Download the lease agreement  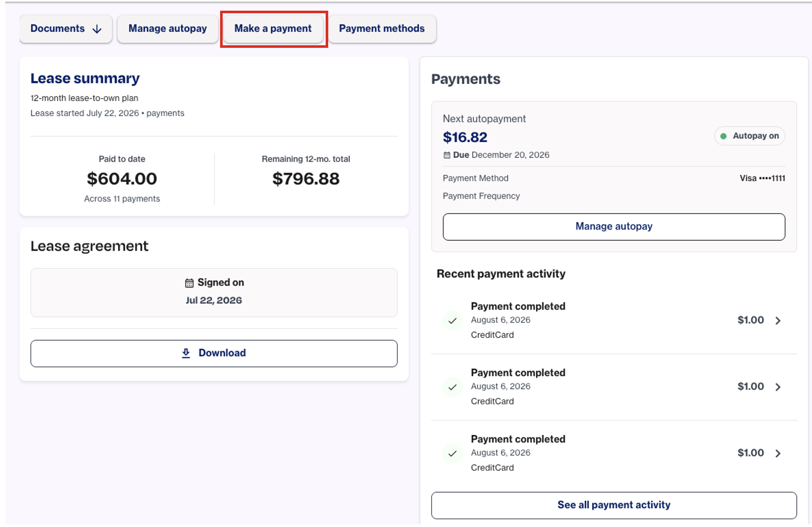pos(214,353)
